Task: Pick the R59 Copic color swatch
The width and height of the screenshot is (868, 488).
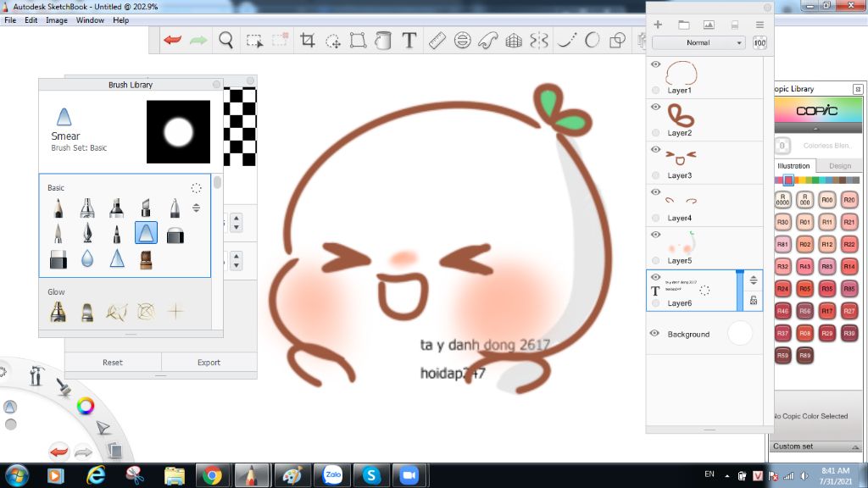Action: 782,355
